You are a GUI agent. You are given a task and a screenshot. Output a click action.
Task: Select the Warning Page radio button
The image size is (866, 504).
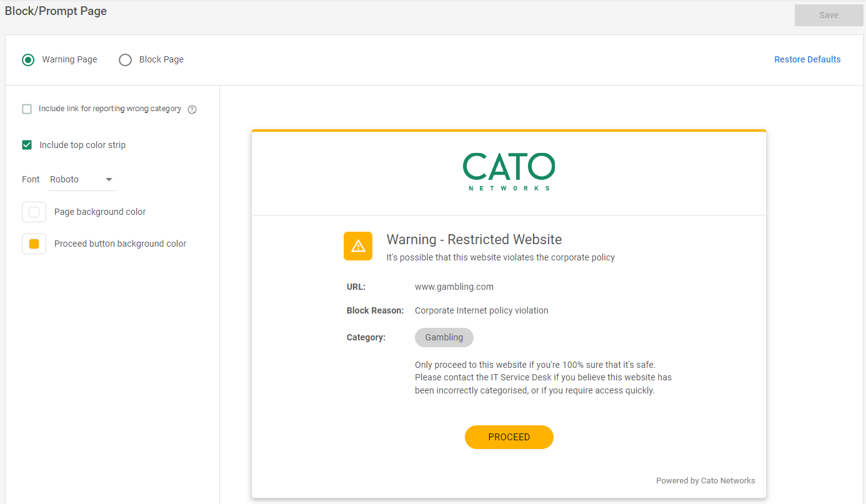click(x=28, y=60)
